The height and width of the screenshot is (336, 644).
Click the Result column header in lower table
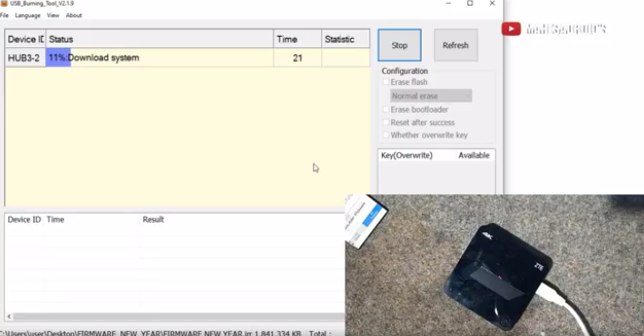(x=153, y=219)
